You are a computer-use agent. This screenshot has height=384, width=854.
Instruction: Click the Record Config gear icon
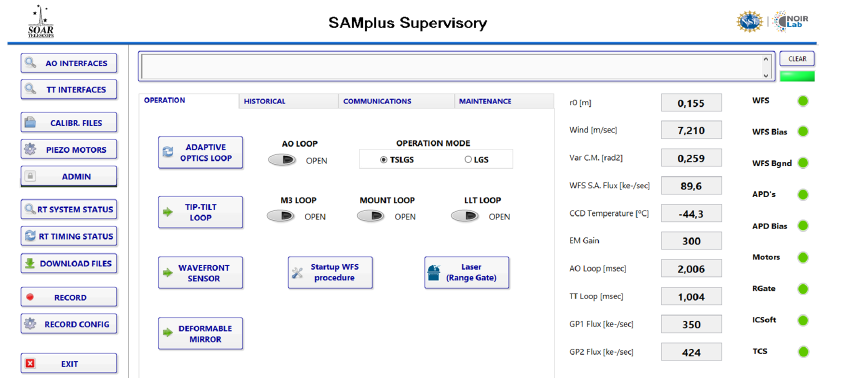[30, 324]
